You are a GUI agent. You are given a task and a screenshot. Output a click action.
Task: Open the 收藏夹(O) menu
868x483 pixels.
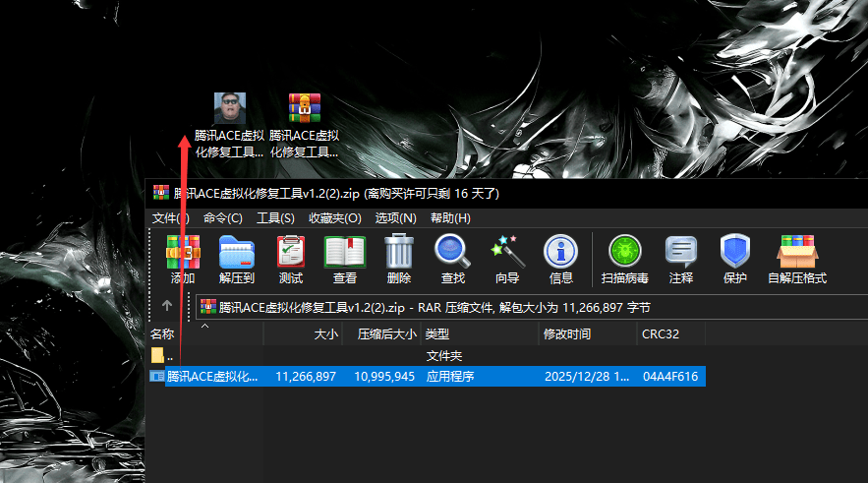335,218
